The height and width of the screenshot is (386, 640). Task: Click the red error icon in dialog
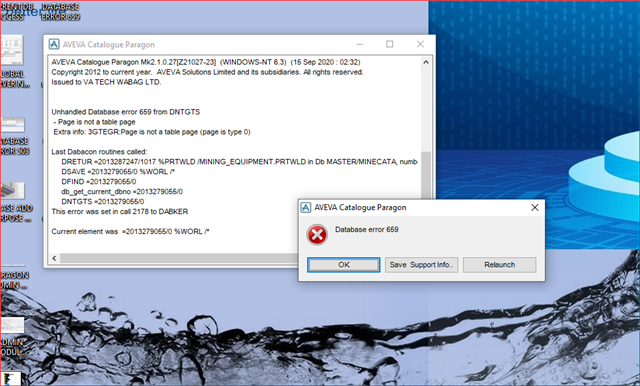coord(317,235)
